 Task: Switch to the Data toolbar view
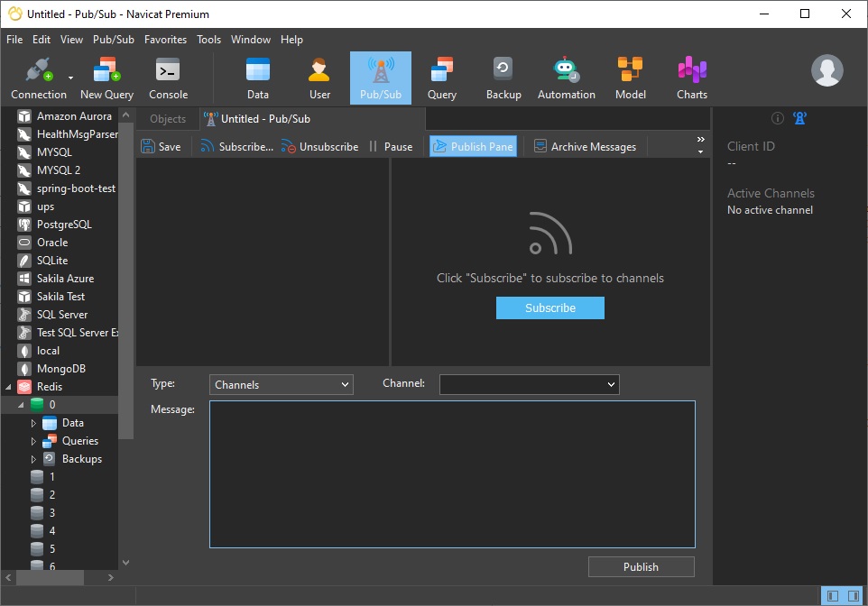point(258,78)
